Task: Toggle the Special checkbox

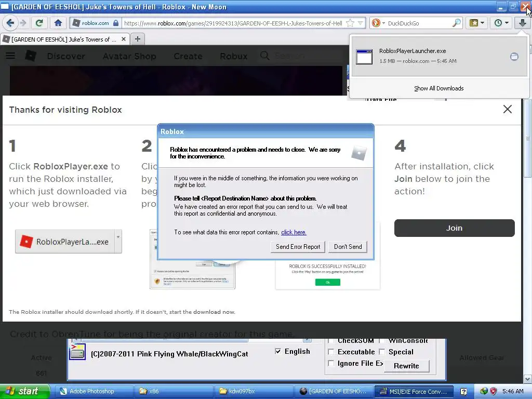Action: point(382,352)
